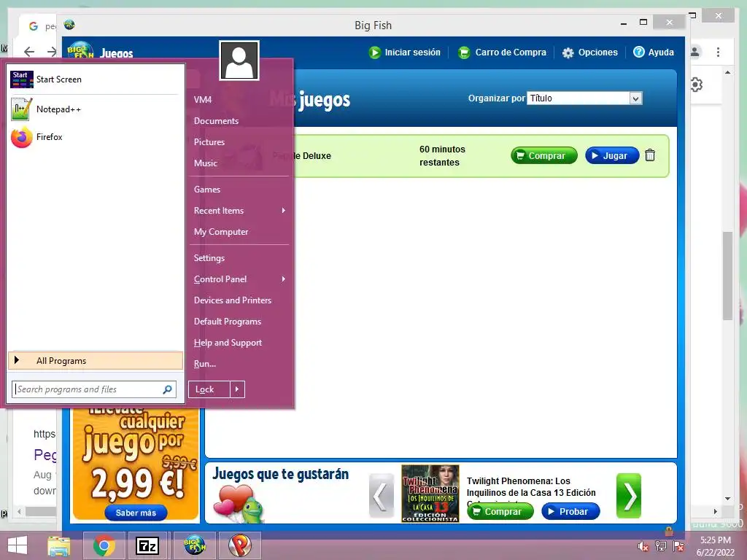Open Settings from start menu
The height and width of the screenshot is (560, 747).
coord(239,258)
